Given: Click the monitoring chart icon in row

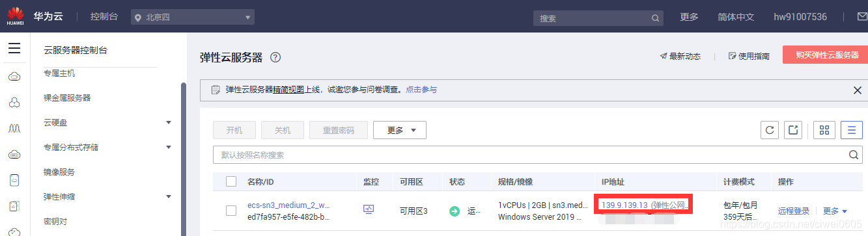Looking at the screenshot, I should point(369,209).
